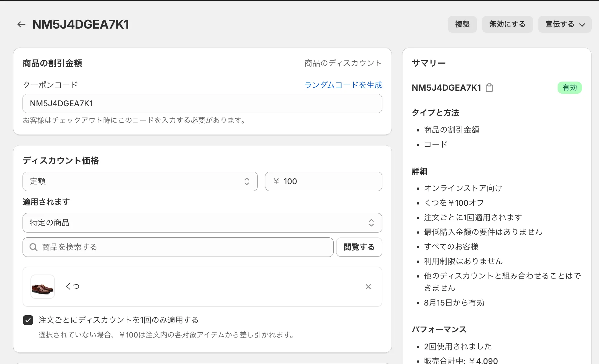Click the back arrow icon
Screen dimensions: 599x364
click(x=21, y=24)
